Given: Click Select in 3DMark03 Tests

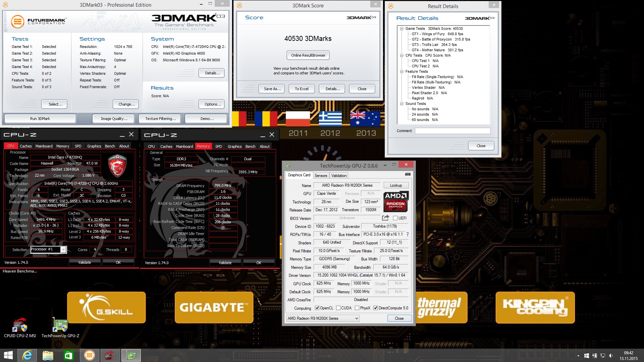Looking at the screenshot, I should tap(54, 104).
